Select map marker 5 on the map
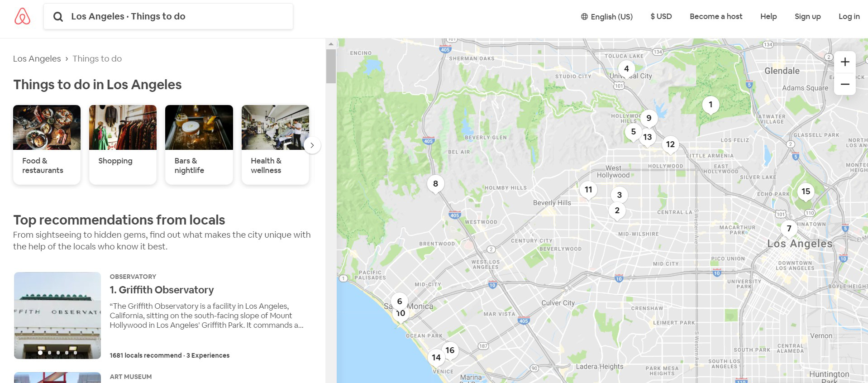The width and height of the screenshot is (868, 383). click(633, 132)
